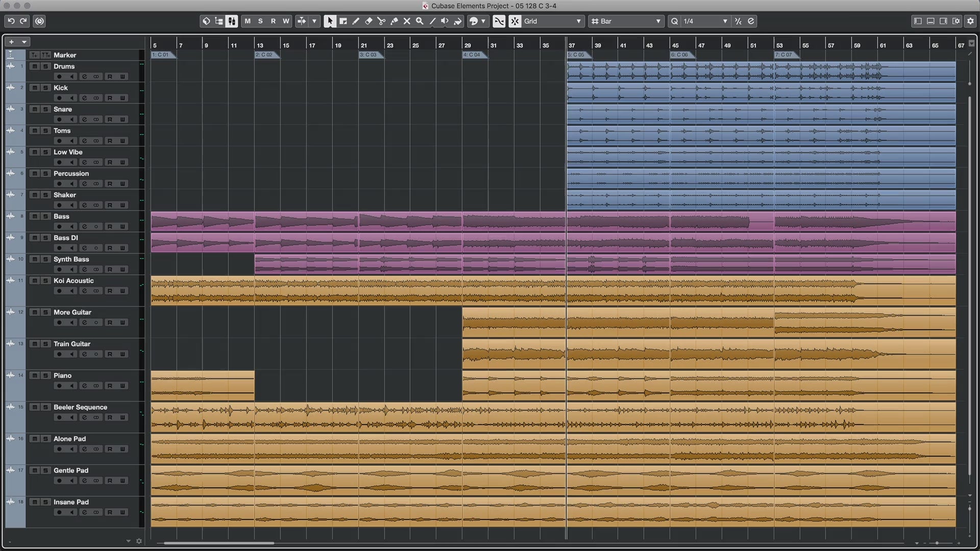Open Edit Channel Settings for Drums track

[84, 77]
